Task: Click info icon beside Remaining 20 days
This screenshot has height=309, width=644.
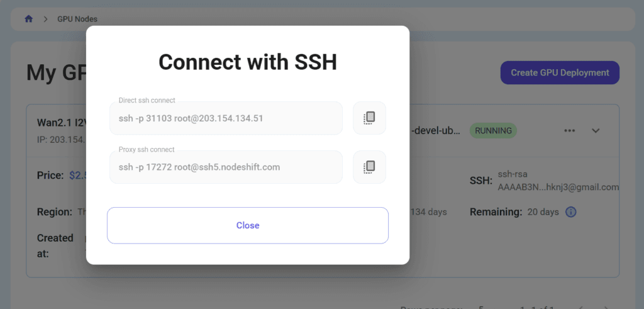Action: 571,212
